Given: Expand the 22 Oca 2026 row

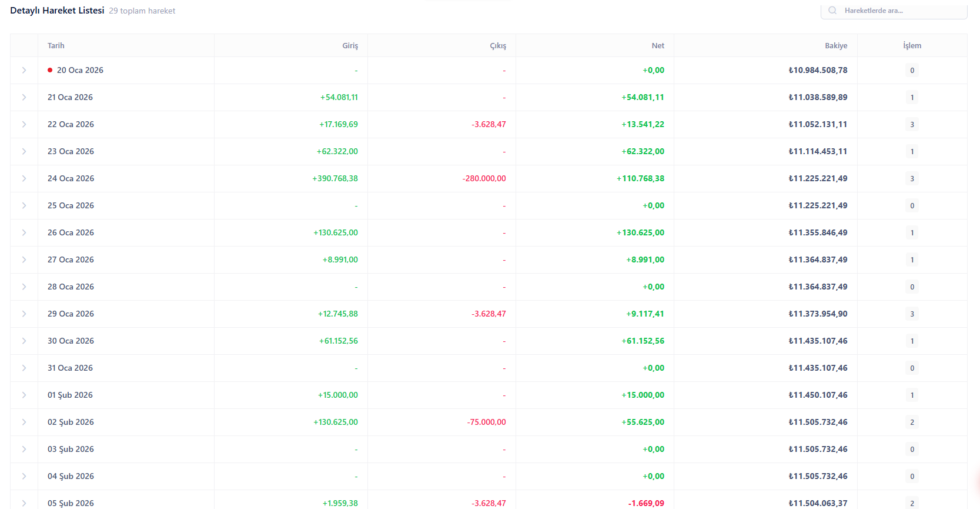Looking at the screenshot, I should [x=24, y=125].
